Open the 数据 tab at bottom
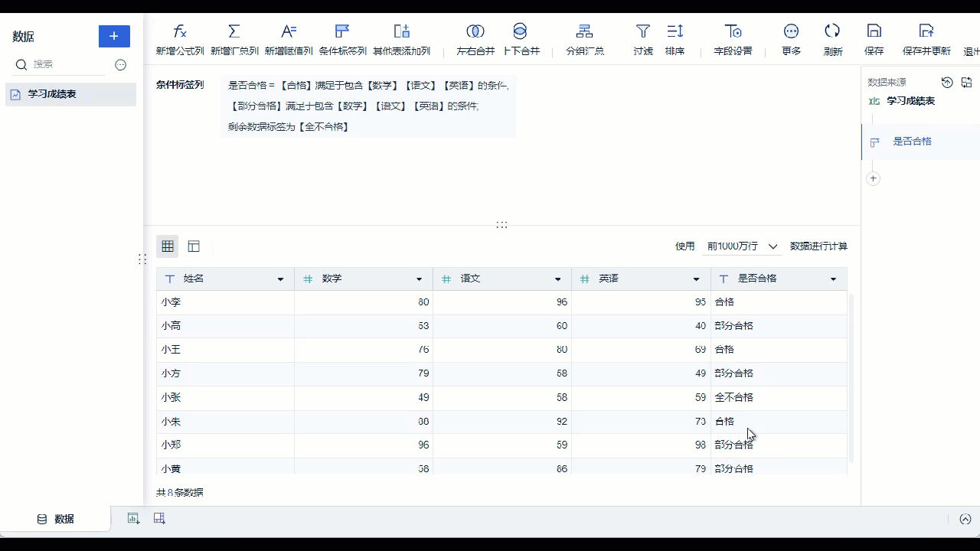Image resolution: width=980 pixels, height=551 pixels. (x=56, y=519)
